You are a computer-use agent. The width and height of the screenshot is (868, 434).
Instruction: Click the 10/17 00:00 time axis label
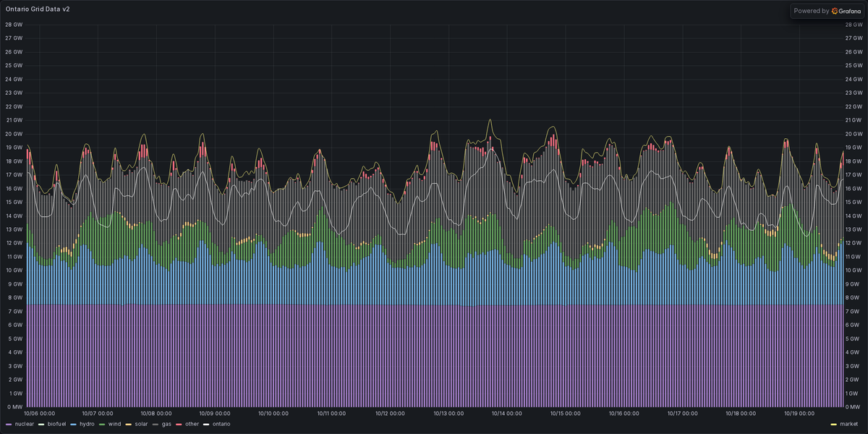point(682,414)
